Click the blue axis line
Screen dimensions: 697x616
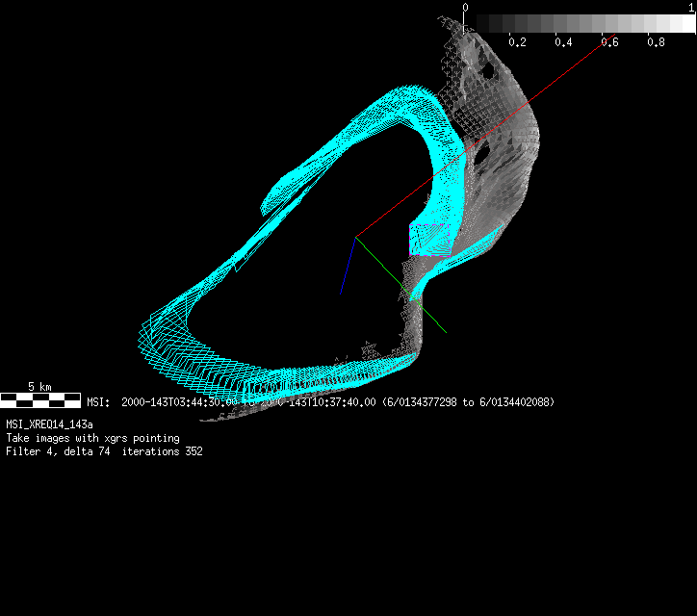pos(348,265)
